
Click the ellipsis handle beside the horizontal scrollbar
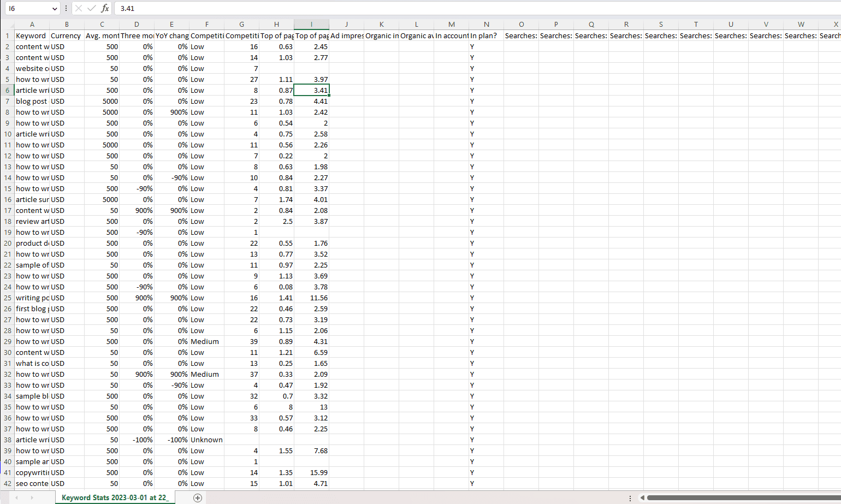[630, 497]
